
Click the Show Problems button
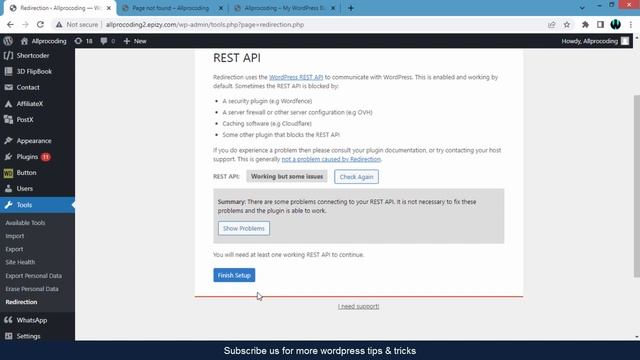(244, 228)
